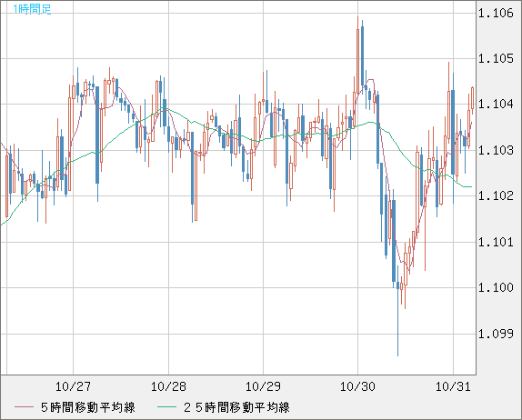Click the 1.102 price axis label
522x420 pixels.
point(496,195)
